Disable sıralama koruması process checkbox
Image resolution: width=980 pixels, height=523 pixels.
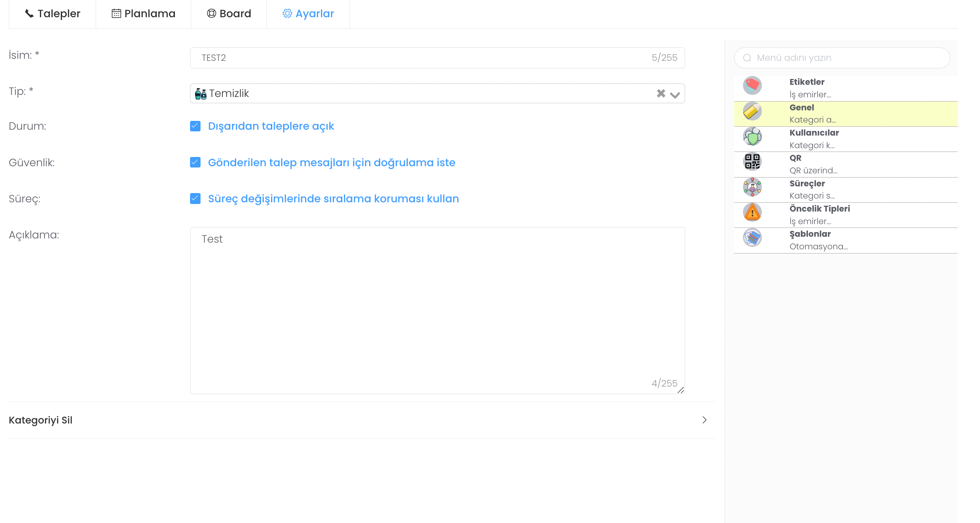click(x=195, y=199)
